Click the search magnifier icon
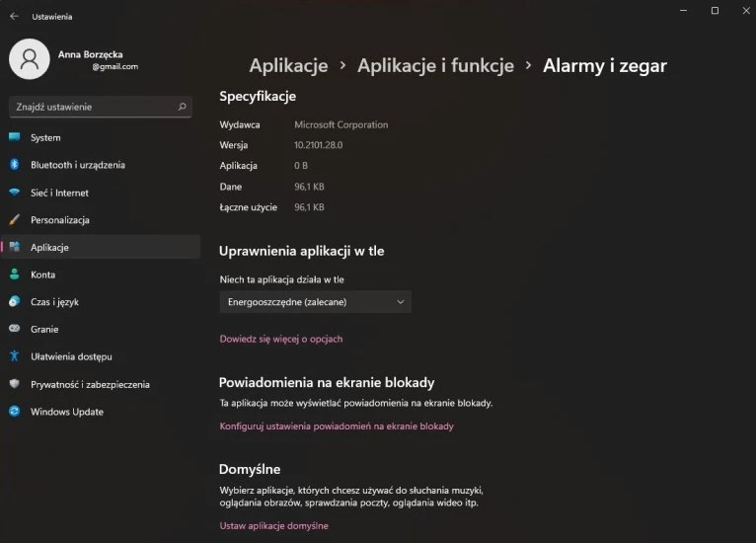The height and width of the screenshot is (543, 756). point(182,107)
